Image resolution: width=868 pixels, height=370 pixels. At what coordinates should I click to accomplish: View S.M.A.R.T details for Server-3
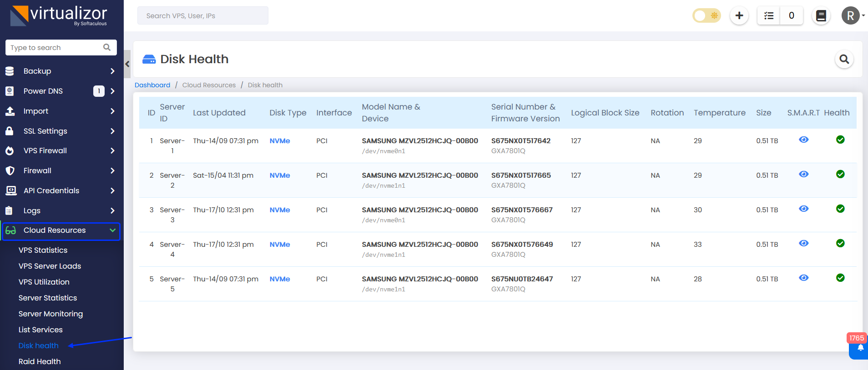pyautogui.click(x=804, y=209)
